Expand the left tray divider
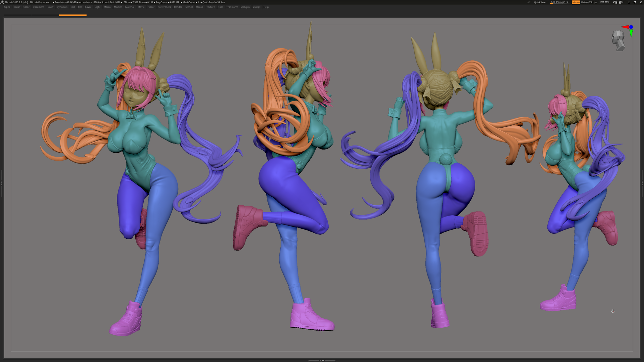Viewport: 644px width, 362px height. coord(1,183)
